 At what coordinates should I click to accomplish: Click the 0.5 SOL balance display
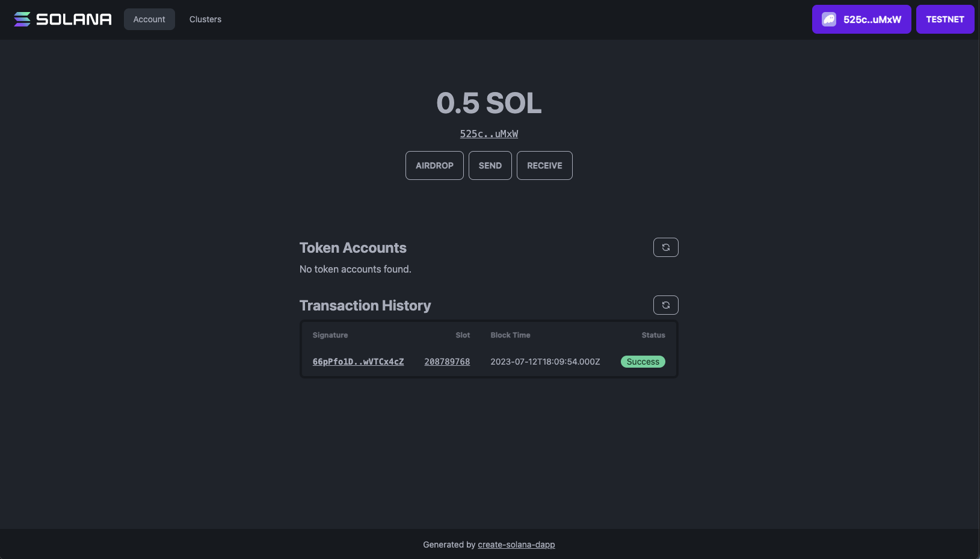pos(488,103)
